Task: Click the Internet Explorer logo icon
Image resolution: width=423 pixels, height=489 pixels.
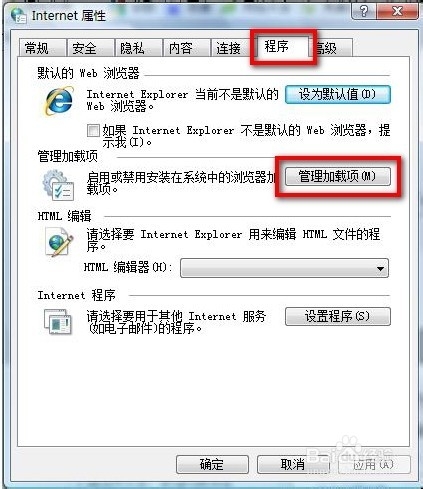Action: tap(59, 100)
